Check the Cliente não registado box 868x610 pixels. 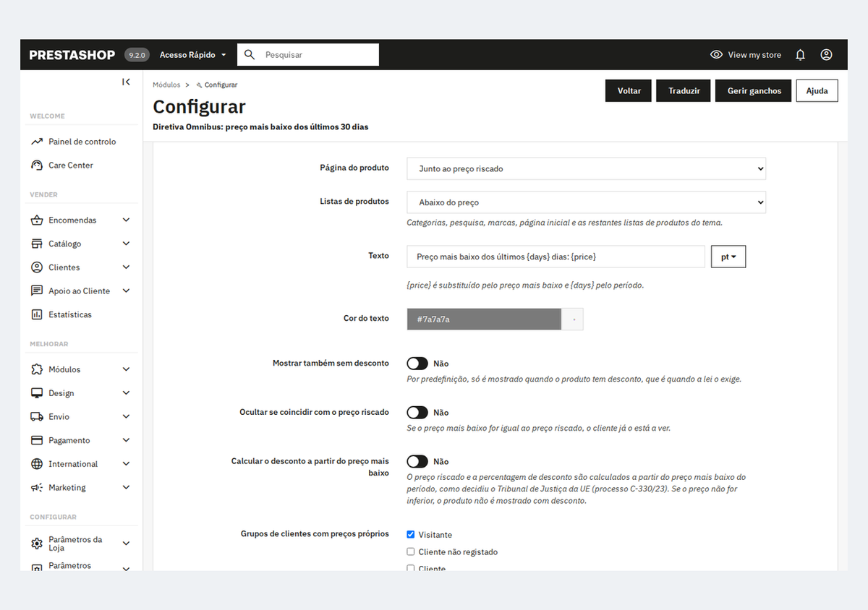click(x=411, y=552)
